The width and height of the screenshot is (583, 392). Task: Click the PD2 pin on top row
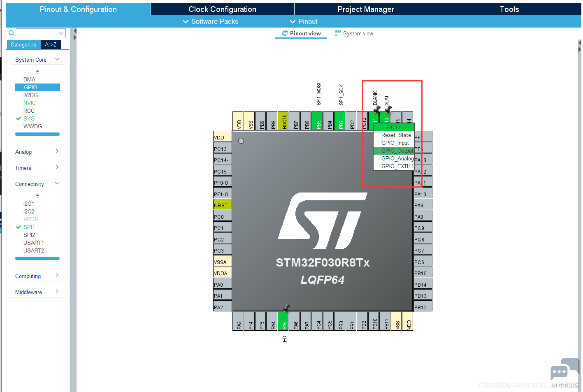[352, 121]
